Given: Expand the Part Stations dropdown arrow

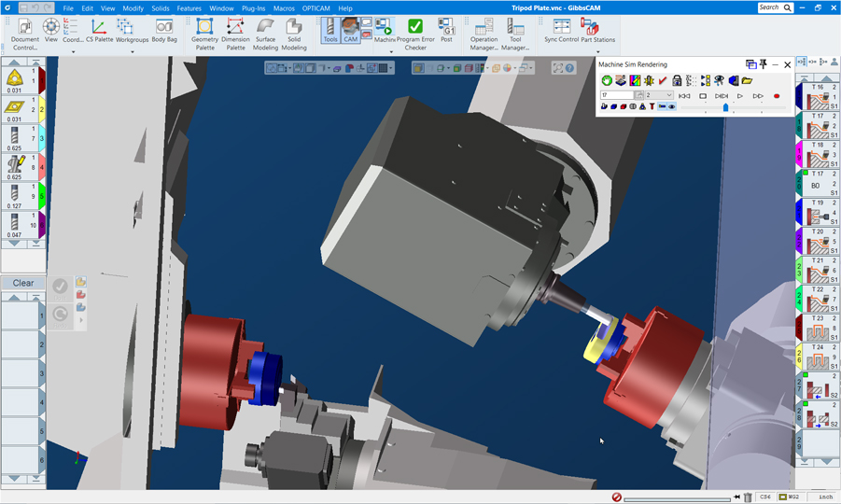Looking at the screenshot, I should pos(597,51).
